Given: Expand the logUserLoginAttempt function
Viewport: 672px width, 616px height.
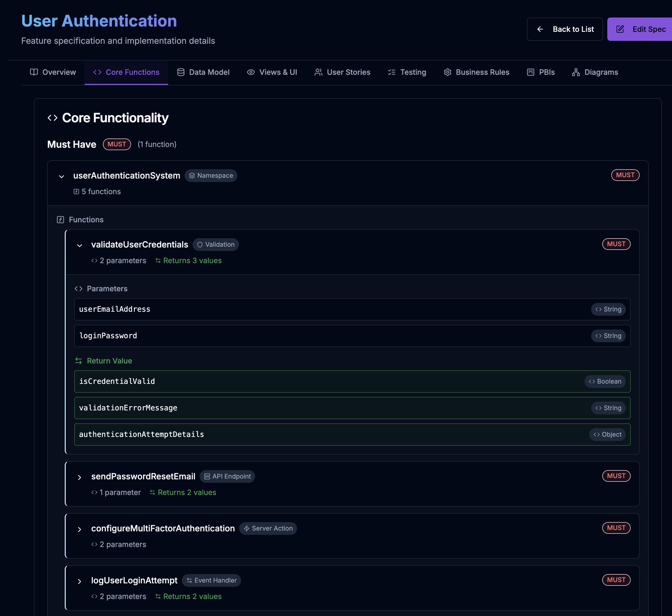Looking at the screenshot, I should pos(79,581).
